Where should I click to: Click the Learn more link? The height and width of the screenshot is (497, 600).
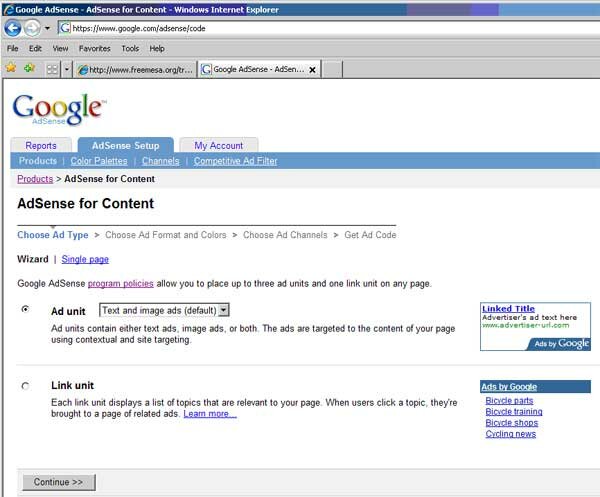pyautogui.click(x=210, y=414)
